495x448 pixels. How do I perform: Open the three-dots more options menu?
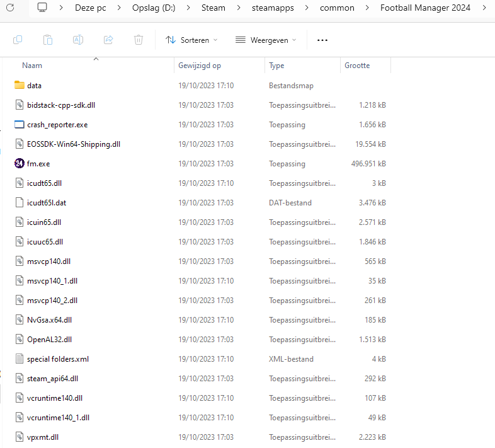322,40
